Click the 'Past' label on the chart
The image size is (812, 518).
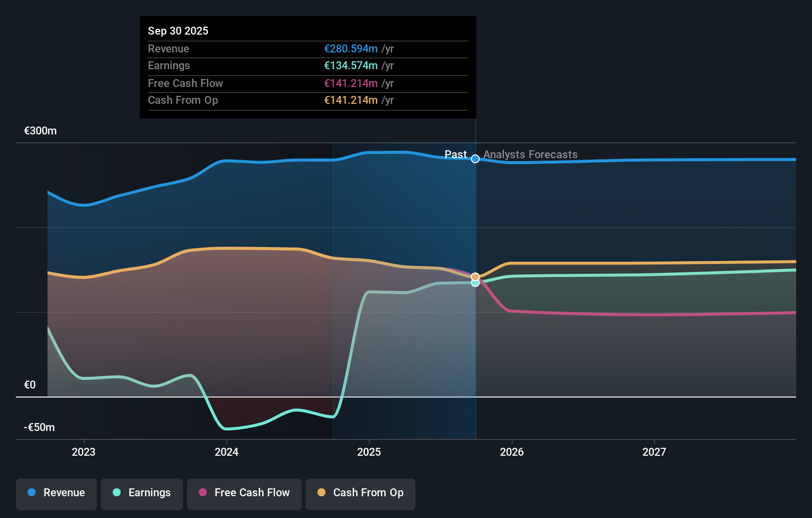[x=455, y=154]
